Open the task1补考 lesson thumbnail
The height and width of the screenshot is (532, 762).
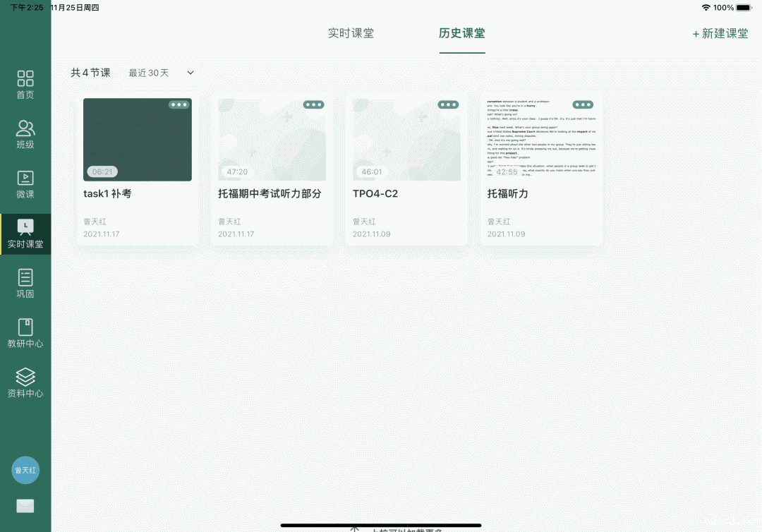(x=137, y=139)
